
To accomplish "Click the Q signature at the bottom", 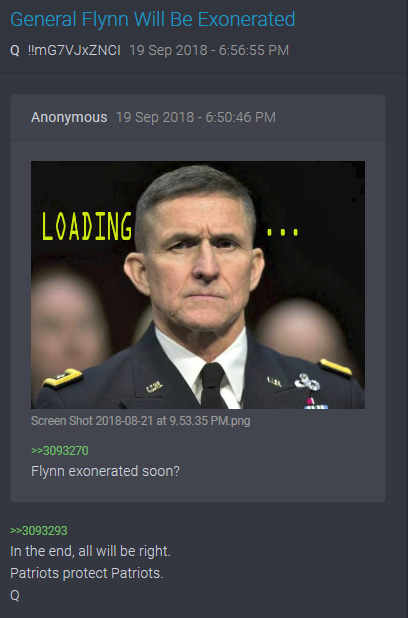I will tap(15, 595).
